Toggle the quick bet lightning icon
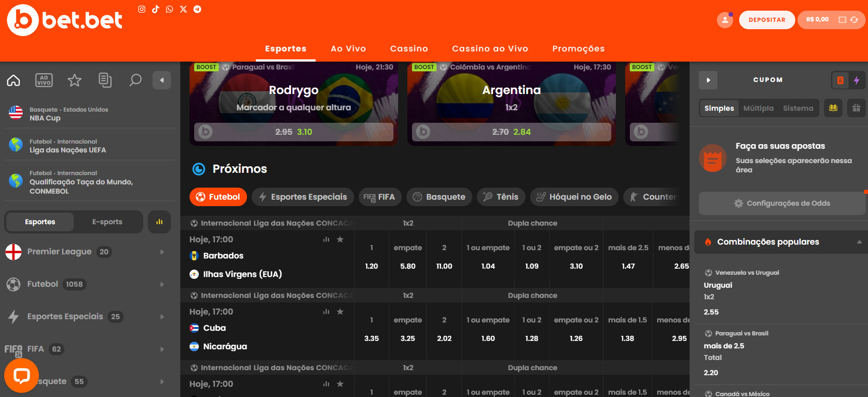This screenshot has height=397, width=868. coord(856,80)
